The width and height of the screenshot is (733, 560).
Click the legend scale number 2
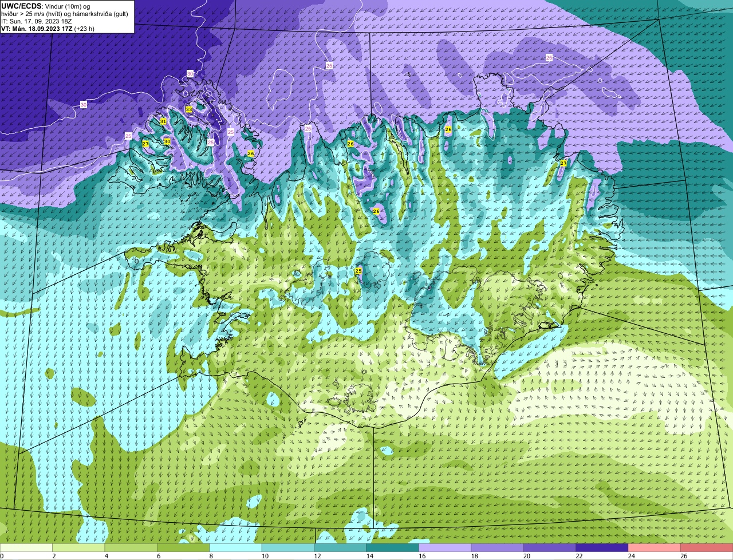tap(54, 556)
